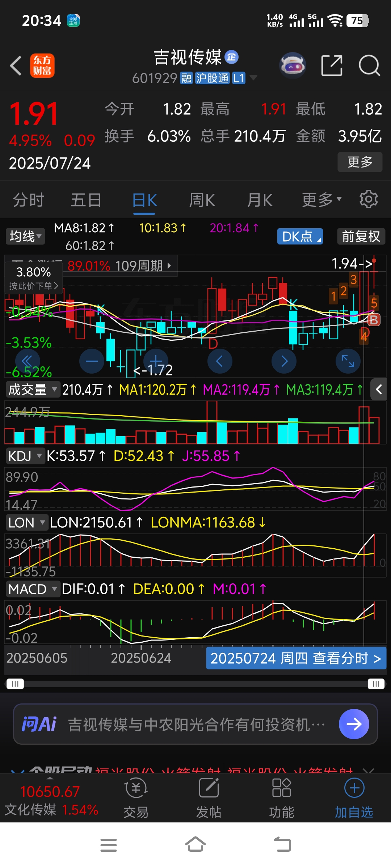
Task: Tap K:53.57 KDJ value
Action: (x=76, y=456)
